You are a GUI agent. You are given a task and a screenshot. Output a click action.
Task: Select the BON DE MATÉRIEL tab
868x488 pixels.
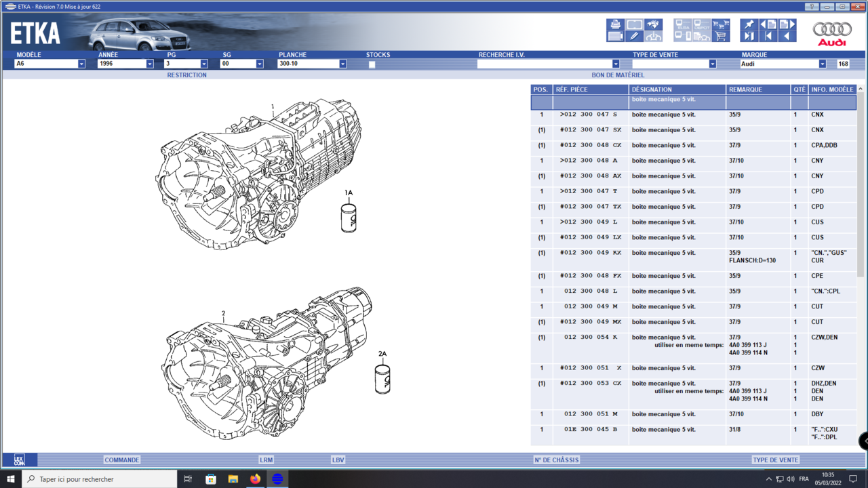[618, 75]
